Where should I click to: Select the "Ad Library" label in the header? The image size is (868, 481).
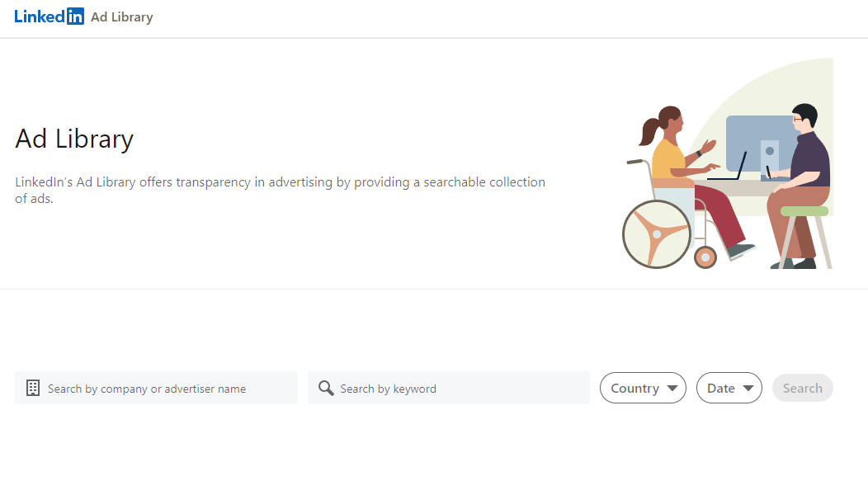pyautogui.click(x=121, y=17)
